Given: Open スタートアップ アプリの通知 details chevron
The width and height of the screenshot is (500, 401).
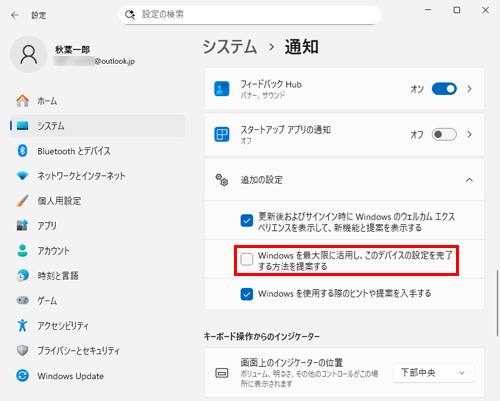Looking at the screenshot, I should pyautogui.click(x=469, y=134).
